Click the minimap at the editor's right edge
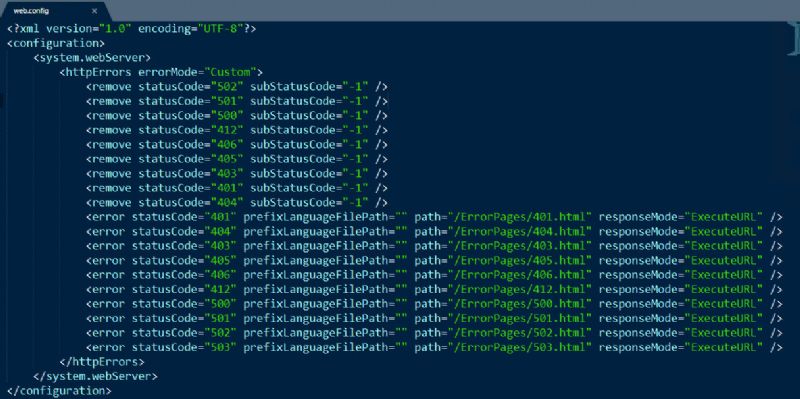 coord(794,39)
